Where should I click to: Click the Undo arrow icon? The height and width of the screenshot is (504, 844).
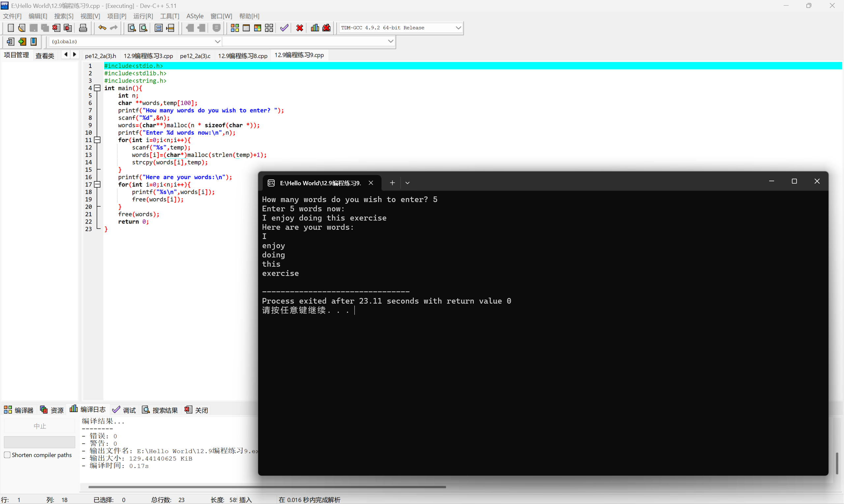[102, 28]
